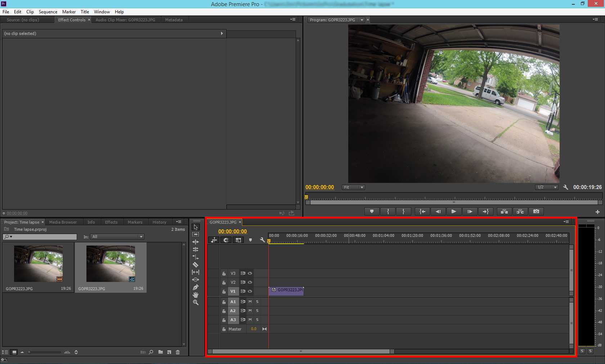
Task: Select the Rolling Edit tool
Action: click(196, 250)
